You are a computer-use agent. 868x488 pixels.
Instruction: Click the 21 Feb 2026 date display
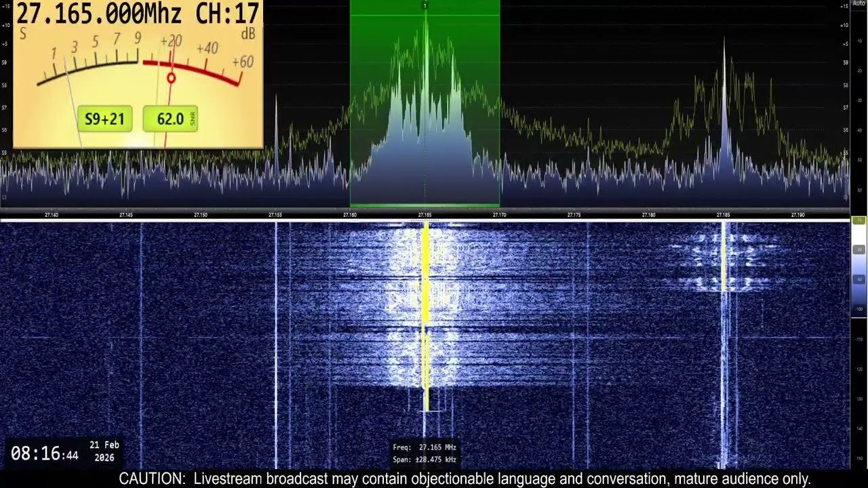(x=104, y=451)
